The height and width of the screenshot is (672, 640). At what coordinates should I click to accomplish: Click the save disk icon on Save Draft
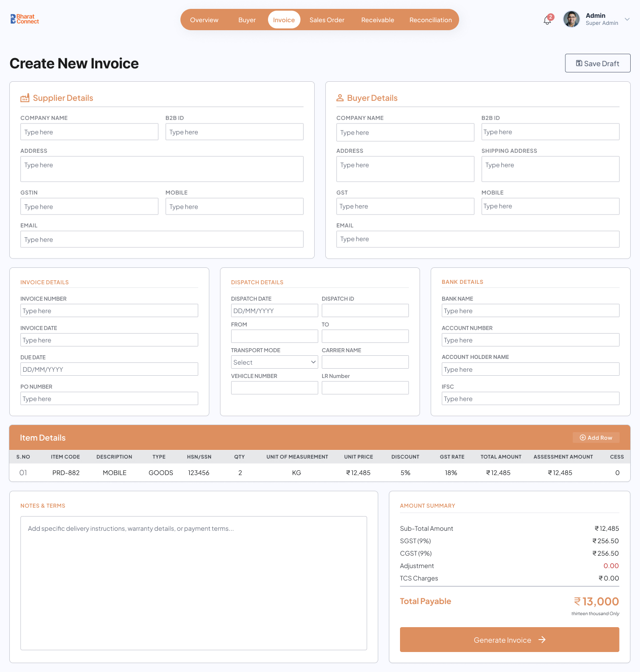pyautogui.click(x=579, y=63)
